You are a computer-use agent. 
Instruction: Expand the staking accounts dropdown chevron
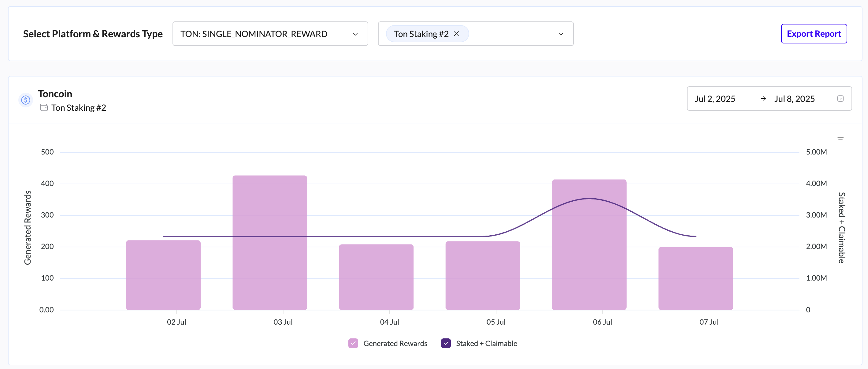561,34
